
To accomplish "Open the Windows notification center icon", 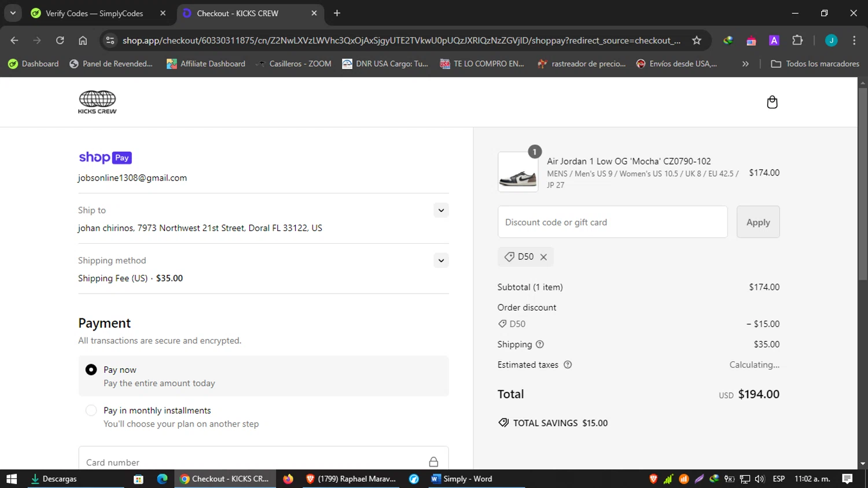I will 847,479.
